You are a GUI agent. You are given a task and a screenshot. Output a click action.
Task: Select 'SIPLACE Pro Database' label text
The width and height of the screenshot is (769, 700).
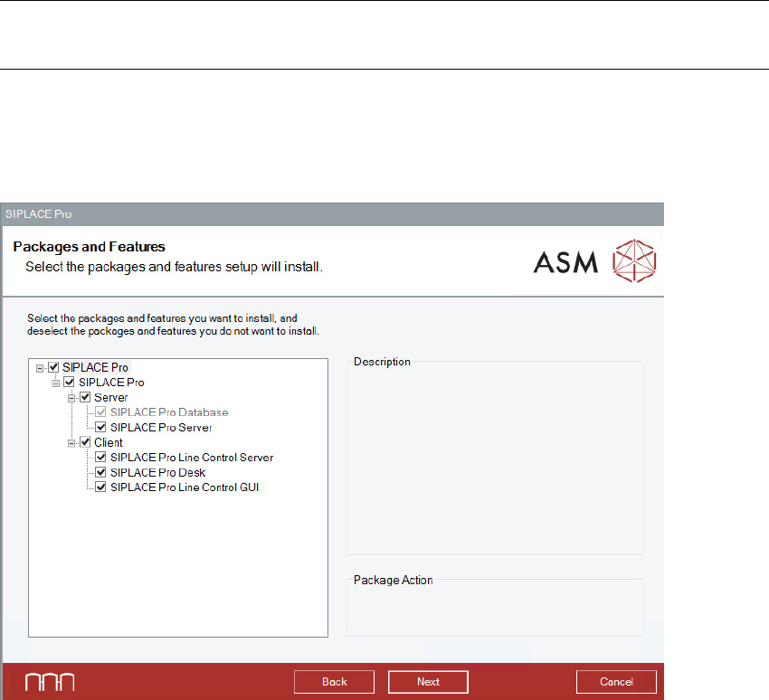(x=169, y=412)
